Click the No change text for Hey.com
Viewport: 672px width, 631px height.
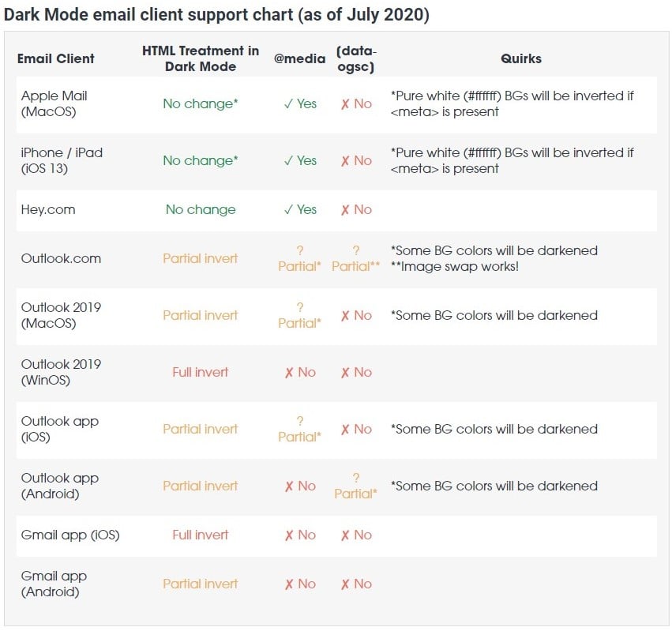201,210
